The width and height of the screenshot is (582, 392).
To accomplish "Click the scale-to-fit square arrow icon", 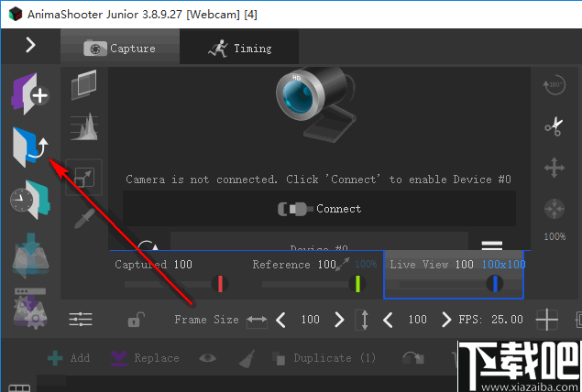I will [x=84, y=177].
